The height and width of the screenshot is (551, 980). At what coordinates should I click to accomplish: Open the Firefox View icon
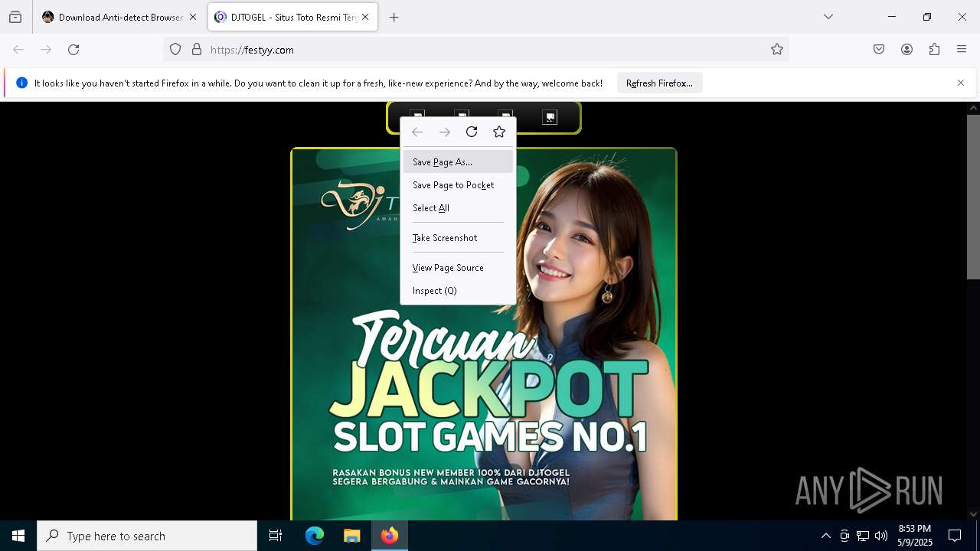point(15,17)
